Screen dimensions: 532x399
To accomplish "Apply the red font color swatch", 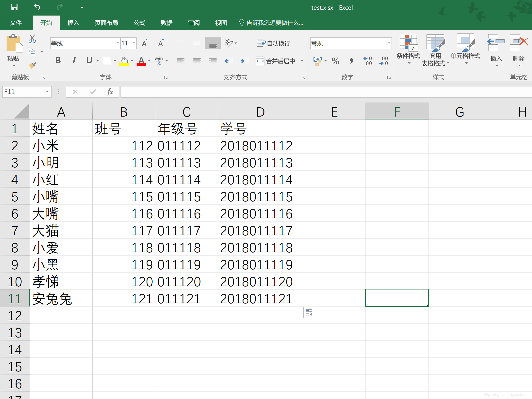I will pos(141,61).
